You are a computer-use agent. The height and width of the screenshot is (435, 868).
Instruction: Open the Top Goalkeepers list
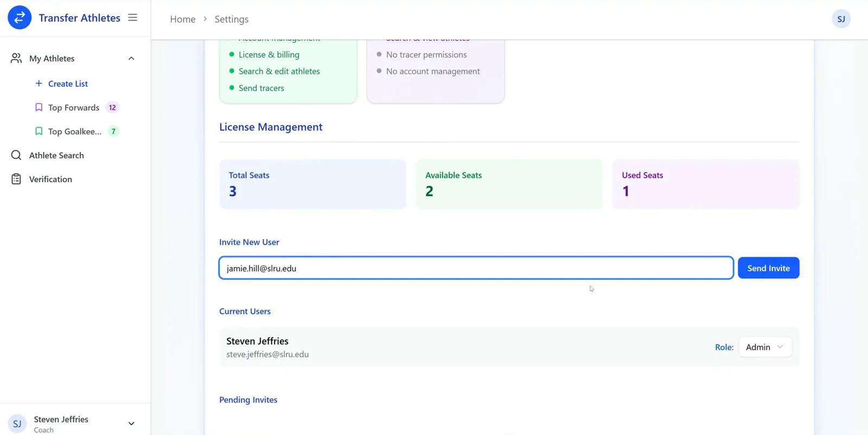coord(75,131)
